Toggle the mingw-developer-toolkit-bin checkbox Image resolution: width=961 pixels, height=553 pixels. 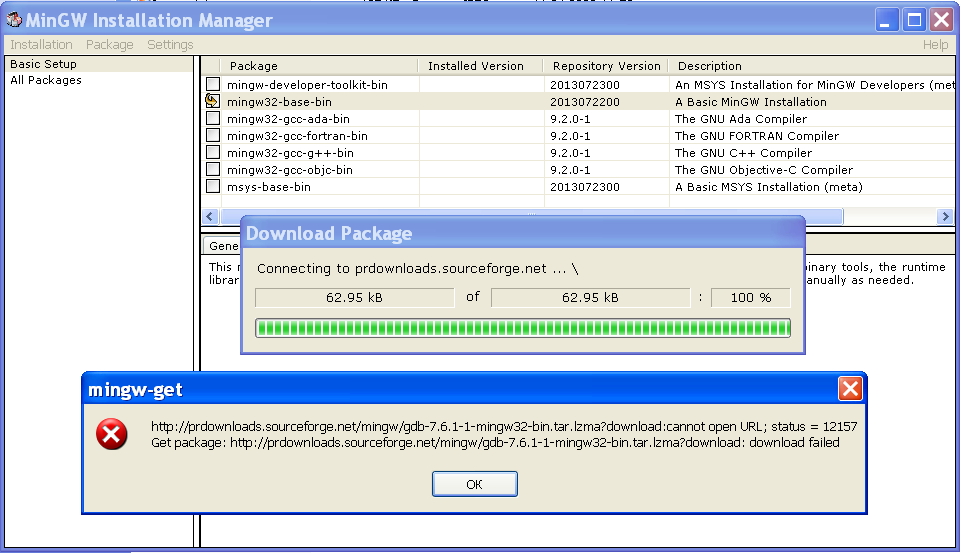coord(213,85)
